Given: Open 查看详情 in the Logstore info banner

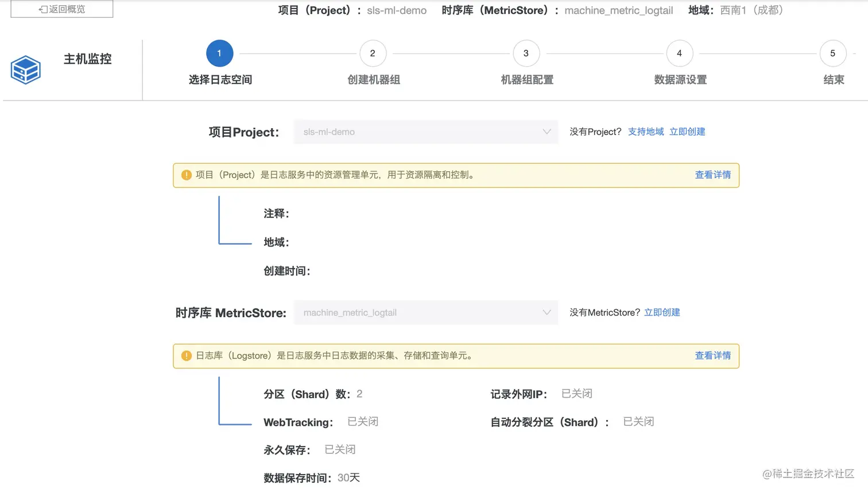Looking at the screenshot, I should (713, 356).
